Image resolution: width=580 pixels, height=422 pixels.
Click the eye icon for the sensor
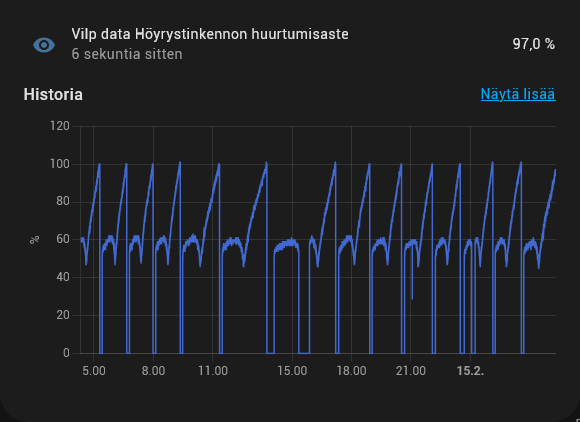(44, 45)
